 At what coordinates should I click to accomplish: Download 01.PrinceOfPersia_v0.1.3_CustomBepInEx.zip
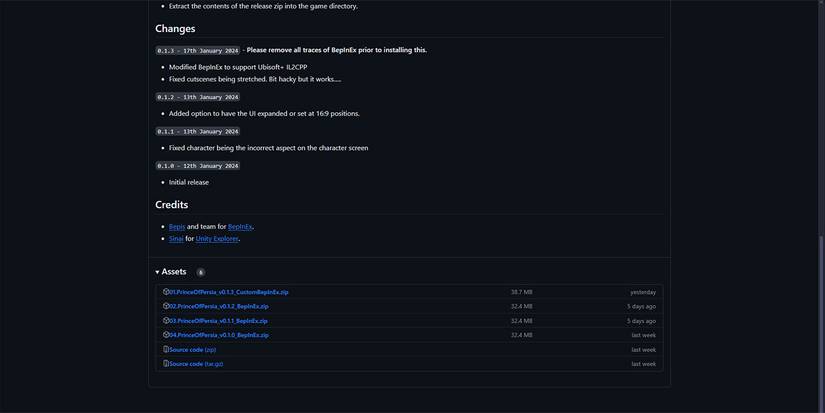pyautogui.click(x=229, y=292)
